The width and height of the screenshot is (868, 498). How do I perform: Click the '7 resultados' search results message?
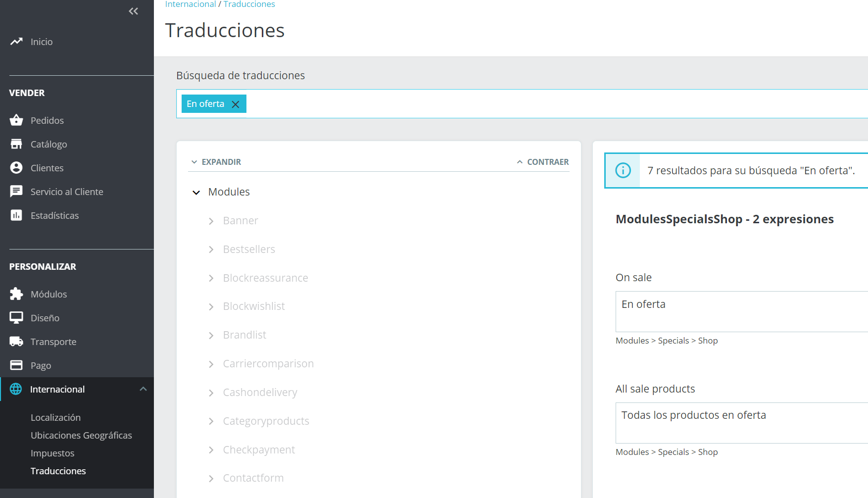[x=751, y=171]
